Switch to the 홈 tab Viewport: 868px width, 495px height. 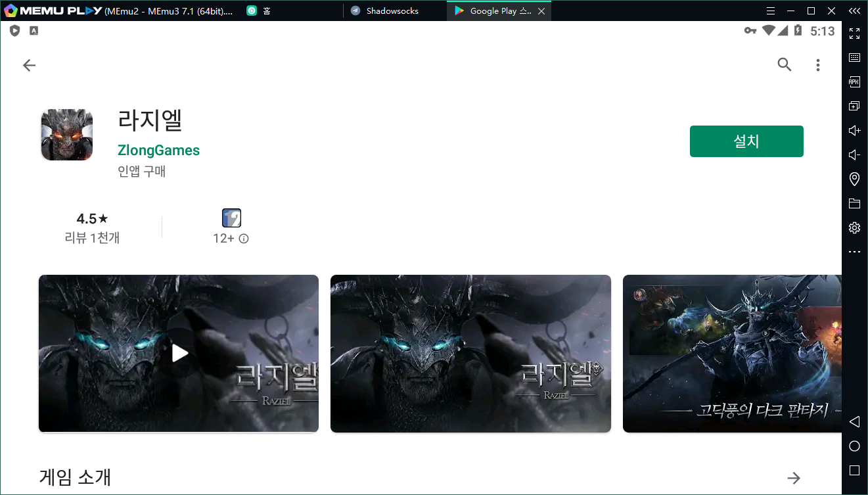click(266, 11)
